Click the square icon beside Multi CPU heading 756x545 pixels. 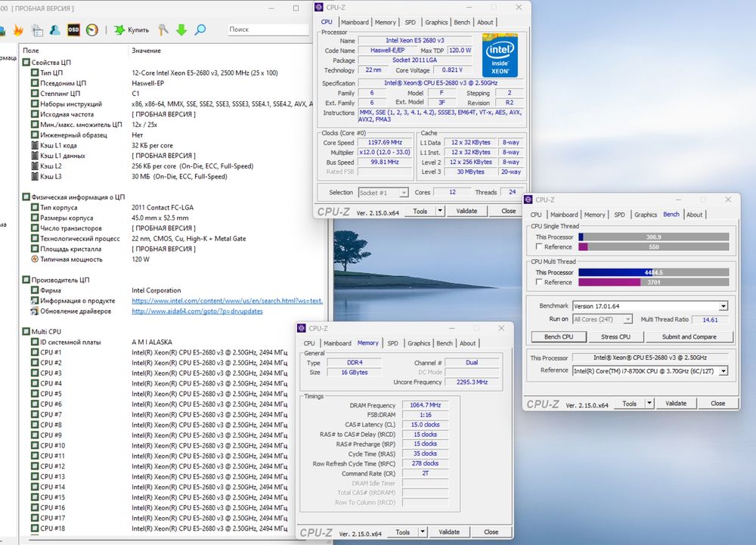(26, 332)
